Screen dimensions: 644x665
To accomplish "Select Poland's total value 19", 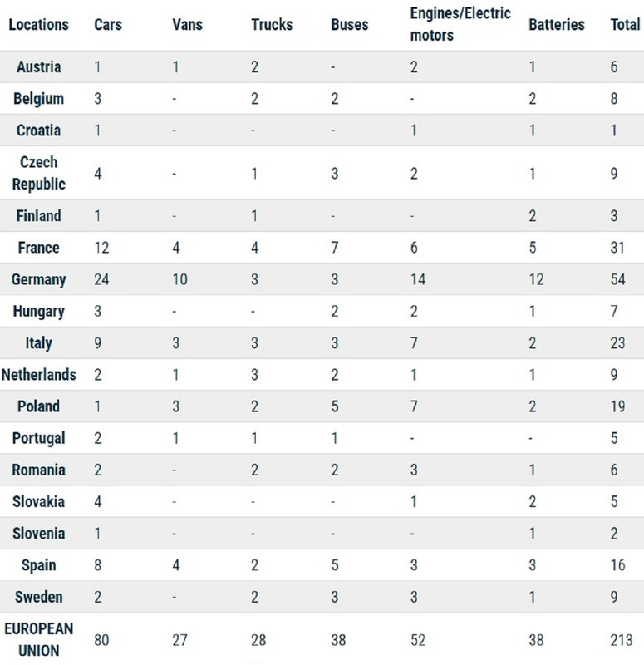I will pyautogui.click(x=617, y=406).
